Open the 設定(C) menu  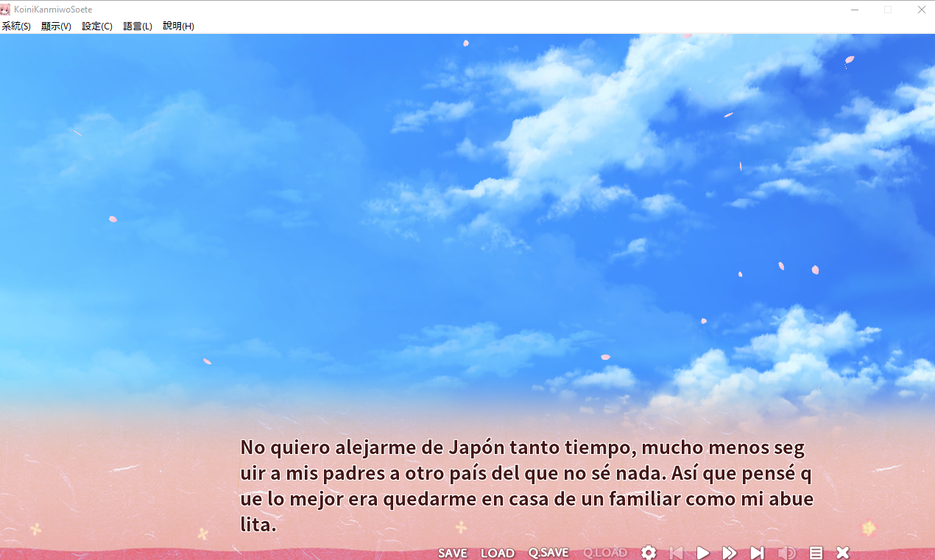pos(97,26)
